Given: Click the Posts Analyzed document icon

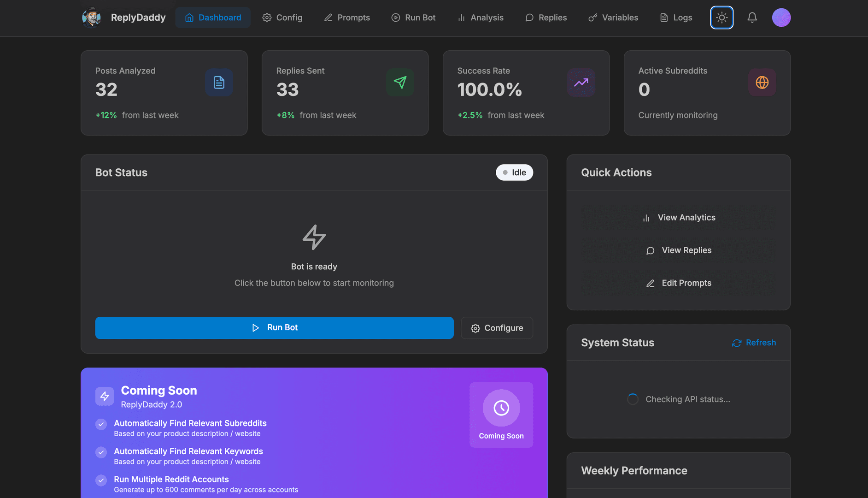Looking at the screenshot, I should [219, 83].
